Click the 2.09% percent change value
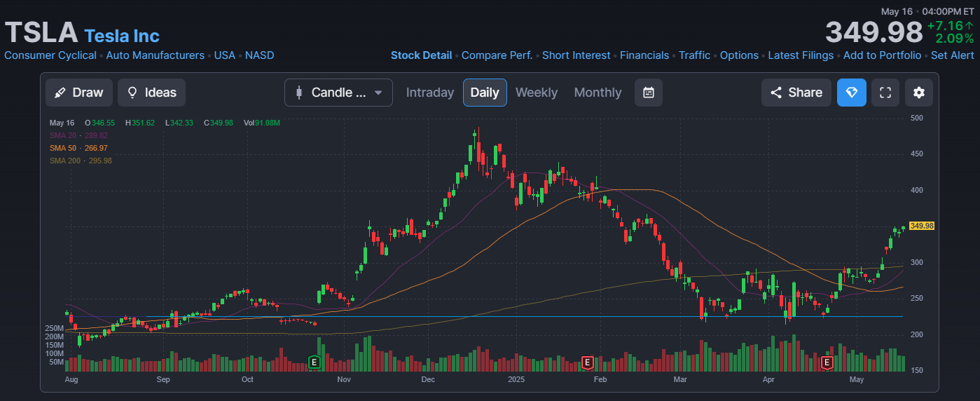This screenshot has width=980, height=401. pyautogui.click(x=954, y=39)
